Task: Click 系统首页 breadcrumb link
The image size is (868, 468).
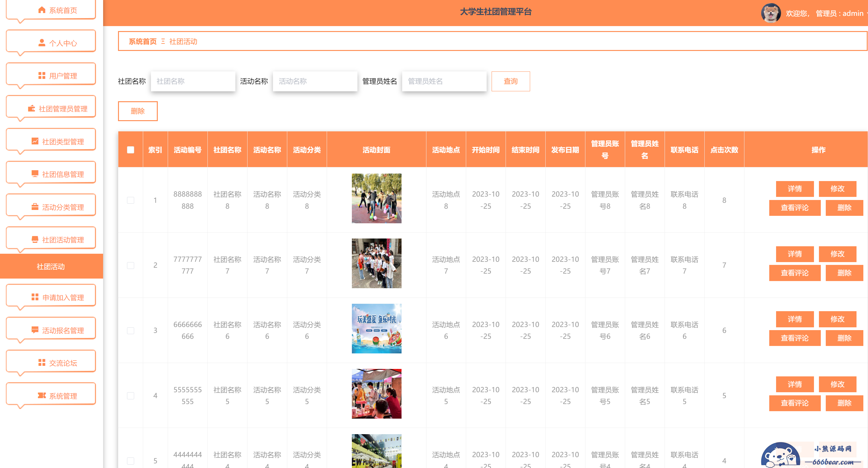Action: (x=143, y=41)
